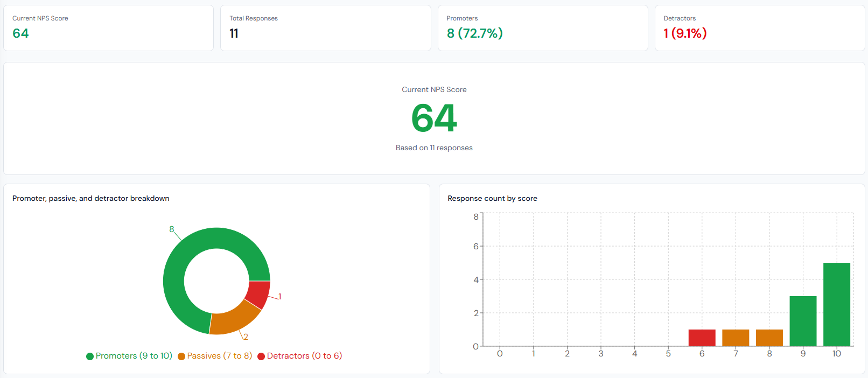
Task: Click the 64 value in top-left NPS card
Action: click(20, 33)
